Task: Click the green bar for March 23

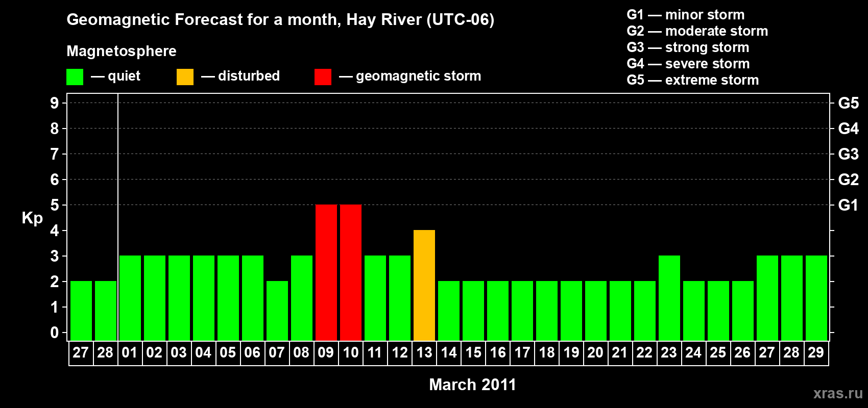Action: point(669,298)
